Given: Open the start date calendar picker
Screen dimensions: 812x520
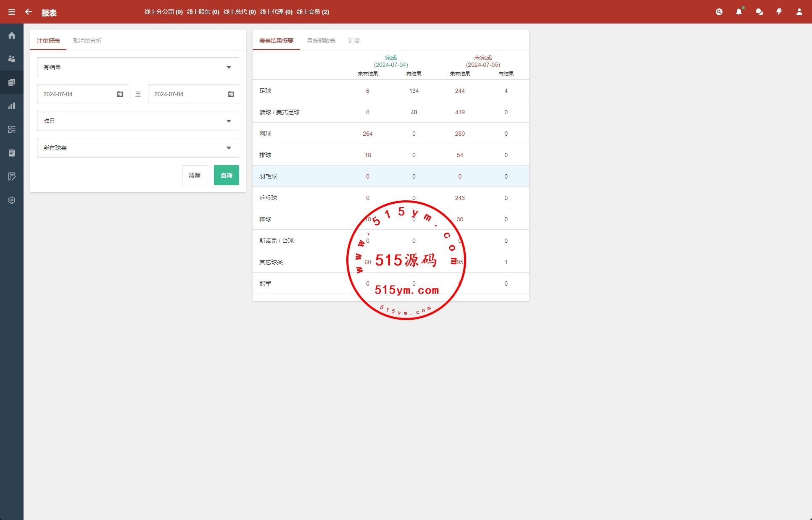Looking at the screenshot, I should click(120, 94).
